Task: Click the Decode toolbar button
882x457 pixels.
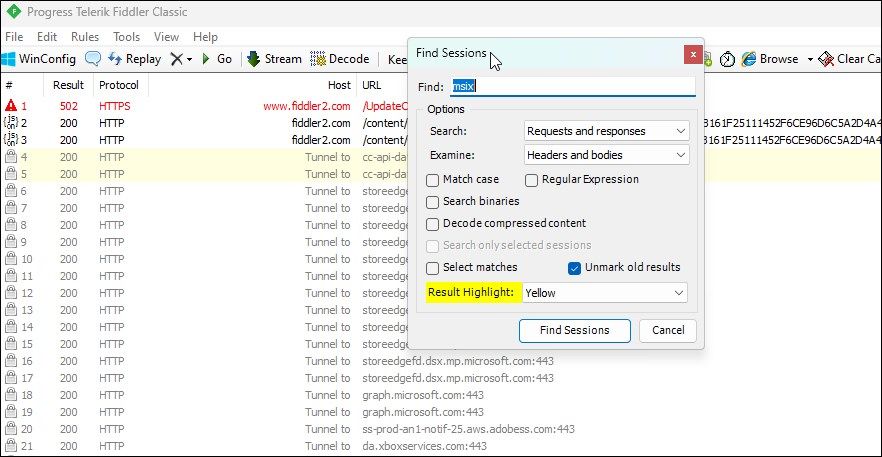Action: tap(340, 59)
